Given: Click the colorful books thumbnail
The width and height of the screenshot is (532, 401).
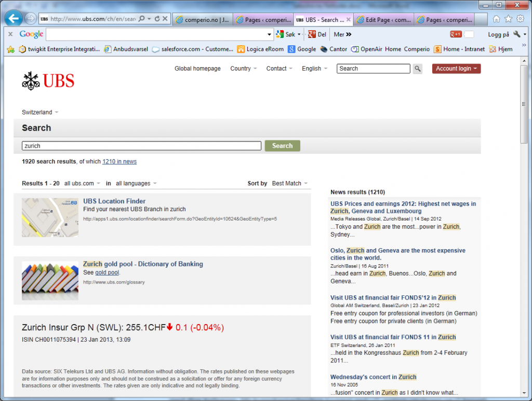Looking at the screenshot, I should click(50, 281).
